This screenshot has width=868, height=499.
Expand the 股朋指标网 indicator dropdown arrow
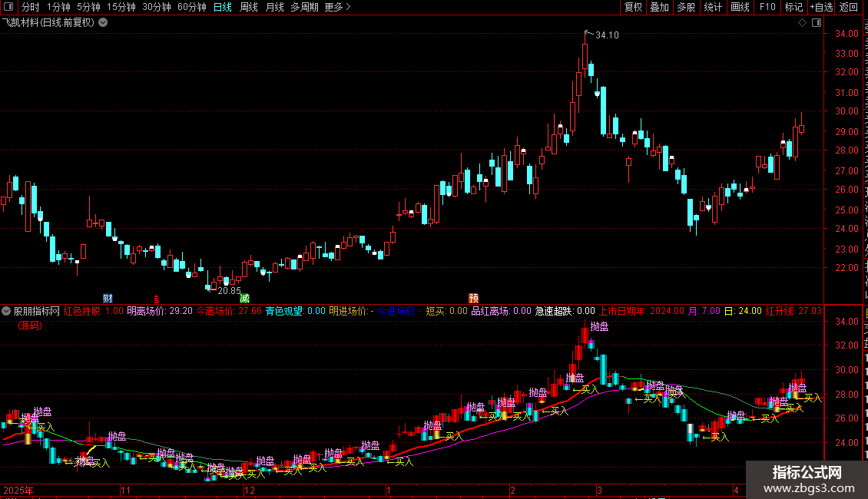point(6,311)
